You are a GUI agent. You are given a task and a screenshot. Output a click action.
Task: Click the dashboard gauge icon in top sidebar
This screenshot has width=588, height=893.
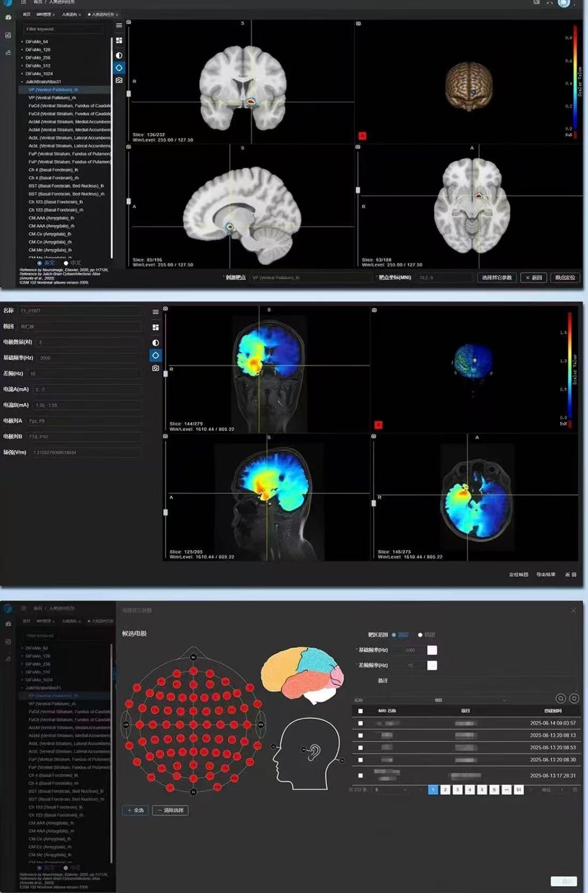[x=8, y=18]
